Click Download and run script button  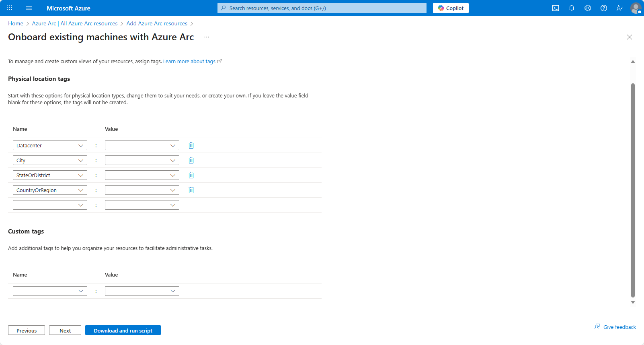tap(123, 331)
